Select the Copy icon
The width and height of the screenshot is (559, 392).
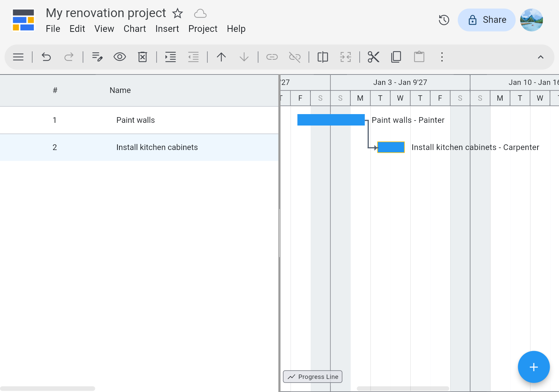click(396, 57)
